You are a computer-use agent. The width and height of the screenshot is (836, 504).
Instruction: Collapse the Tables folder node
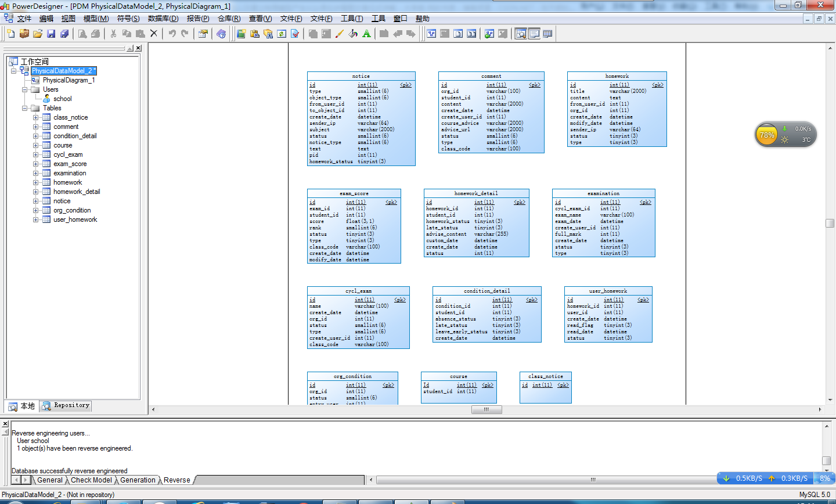(25, 108)
